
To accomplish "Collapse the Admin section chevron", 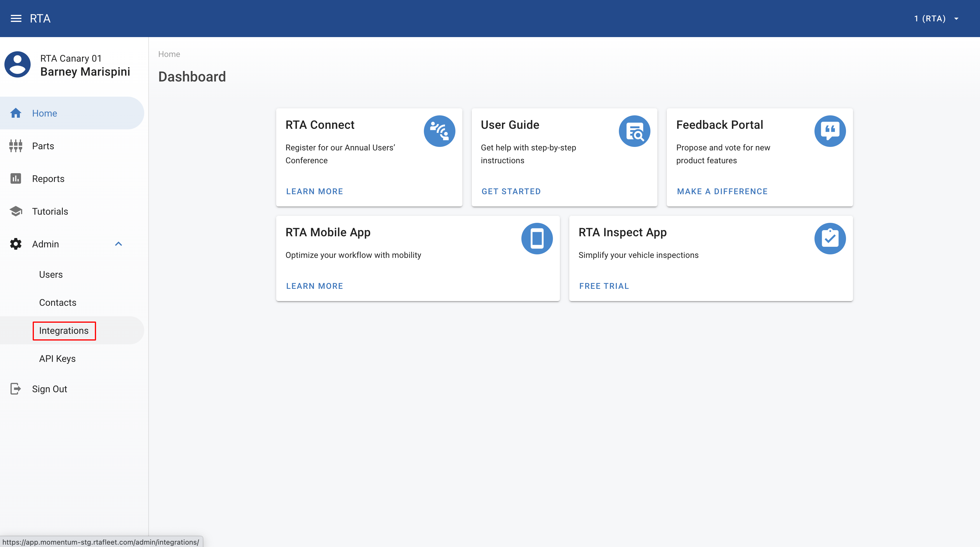I will pyautogui.click(x=118, y=244).
